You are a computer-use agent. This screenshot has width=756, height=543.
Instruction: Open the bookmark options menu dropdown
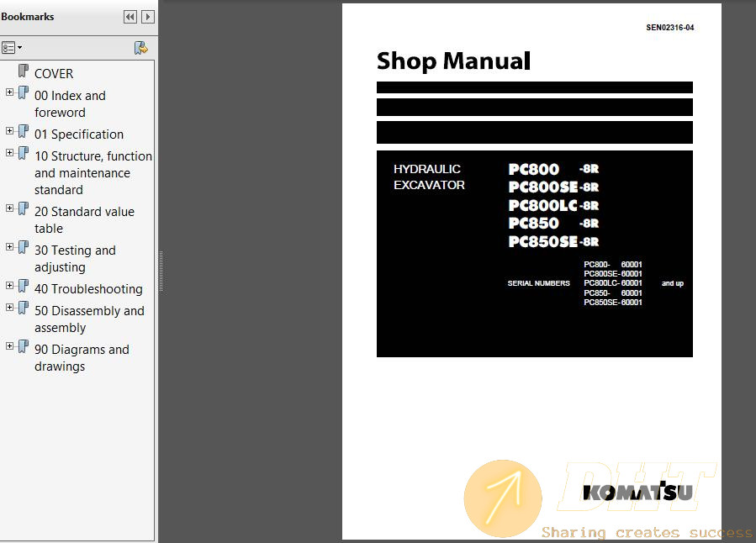coord(12,48)
